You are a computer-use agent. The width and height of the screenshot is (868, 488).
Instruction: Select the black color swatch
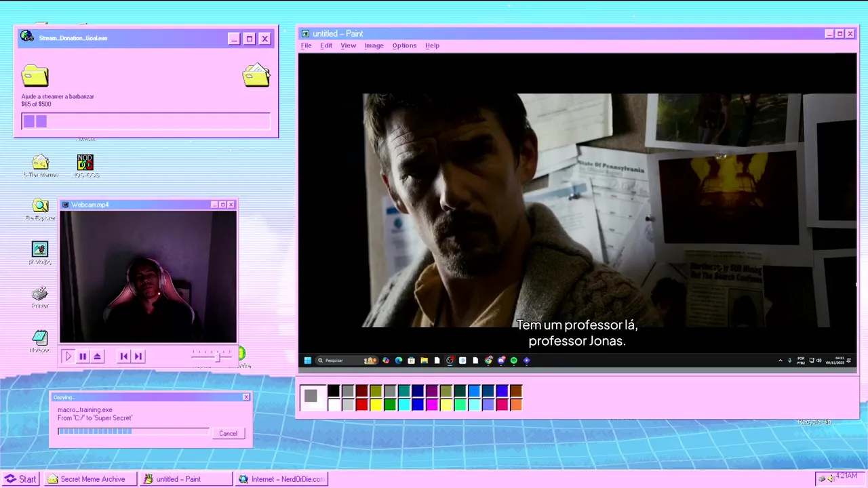tap(334, 391)
